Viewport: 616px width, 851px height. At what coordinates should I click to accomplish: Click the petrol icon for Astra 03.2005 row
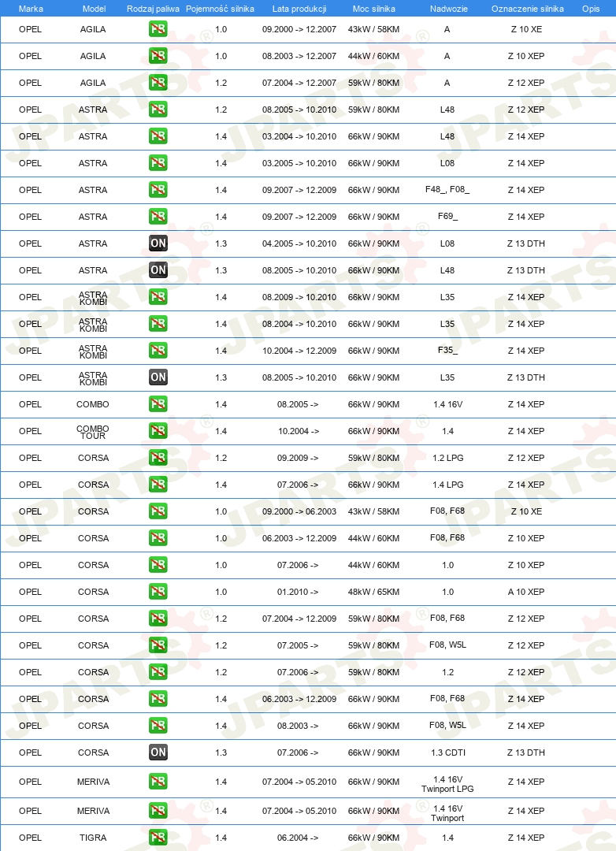[x=158, y=163]
